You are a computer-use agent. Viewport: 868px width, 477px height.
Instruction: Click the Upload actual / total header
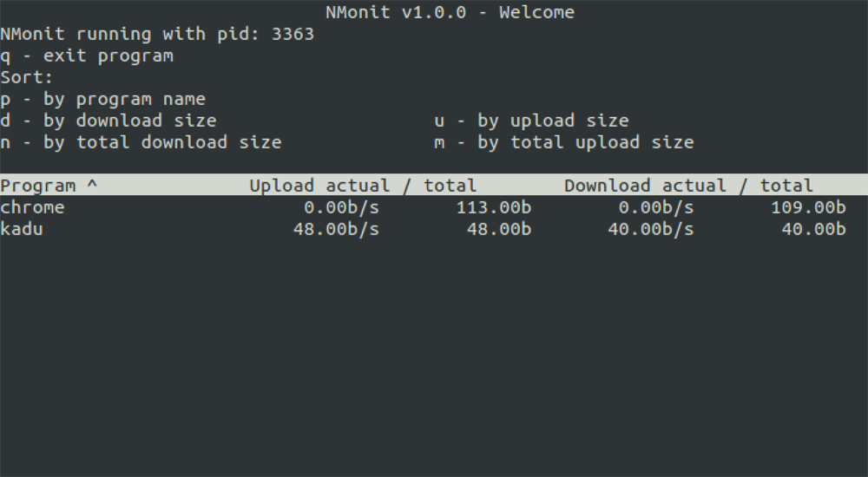363,186
